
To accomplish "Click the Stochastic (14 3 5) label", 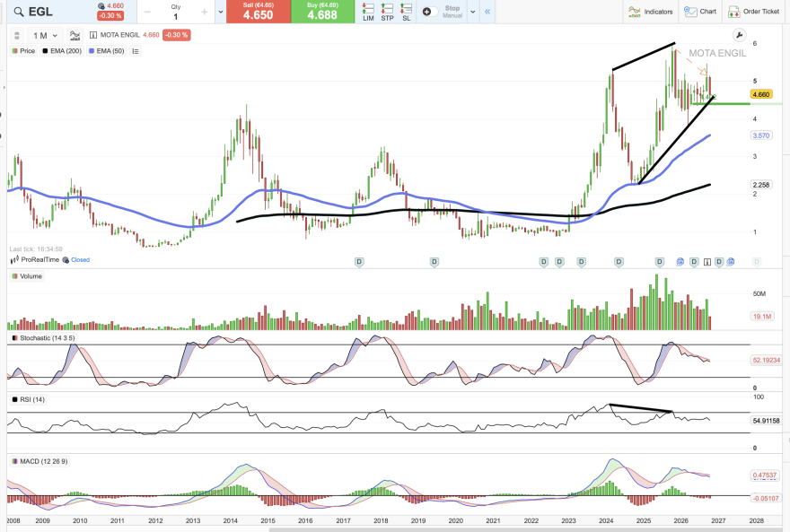I will 43,338.
